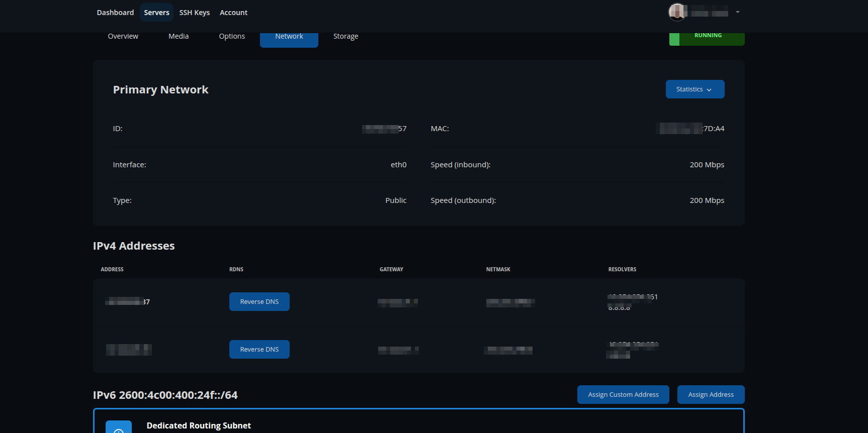Open the Storage tab
The height and width of the screenshot is (433, 868).
pos(345,36)
